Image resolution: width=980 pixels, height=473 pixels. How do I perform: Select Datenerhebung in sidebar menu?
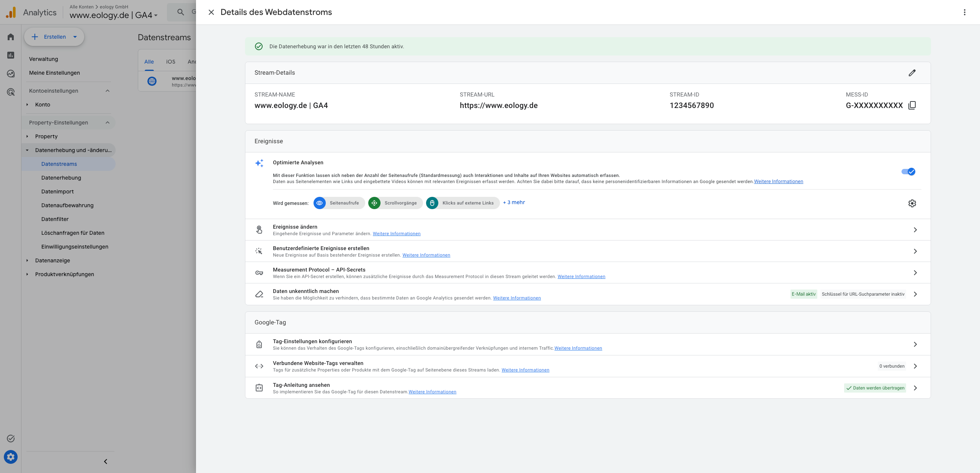point(61,178)
